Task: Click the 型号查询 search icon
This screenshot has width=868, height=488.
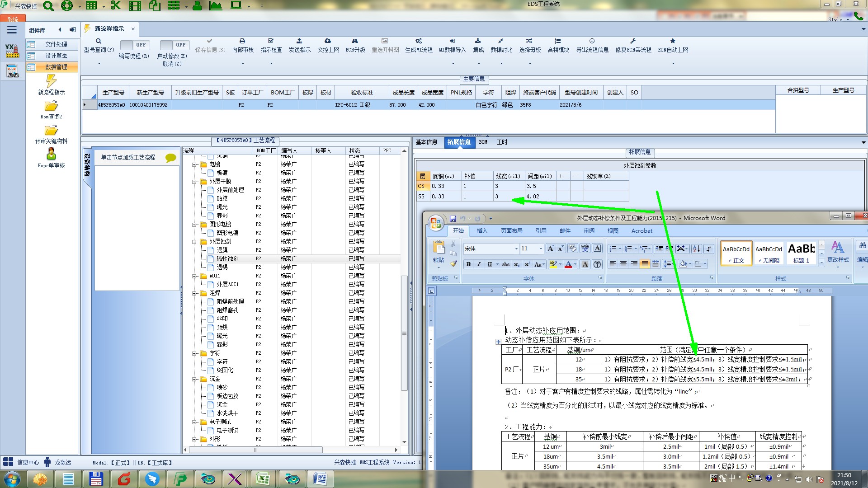Action: [99, 41]
